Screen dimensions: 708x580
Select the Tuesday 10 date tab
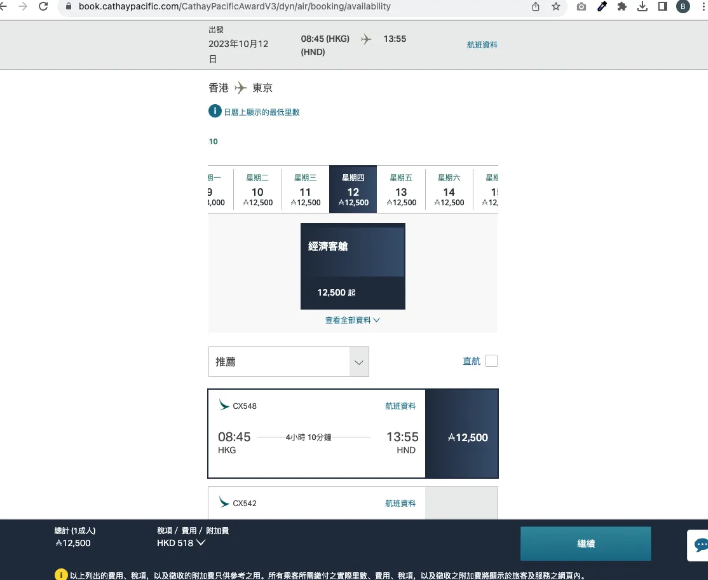[x=257, y=190]
